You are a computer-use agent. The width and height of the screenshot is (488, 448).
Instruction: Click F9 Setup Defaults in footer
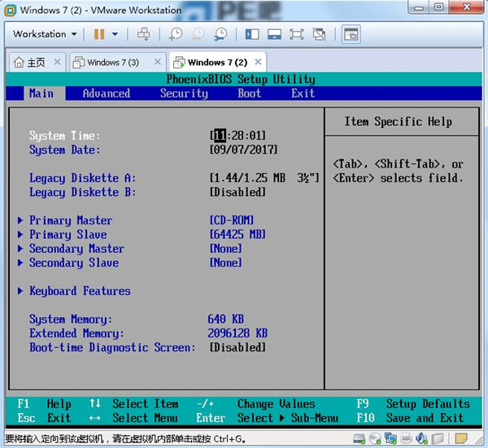pyautogui.click(x=413, y=404)
